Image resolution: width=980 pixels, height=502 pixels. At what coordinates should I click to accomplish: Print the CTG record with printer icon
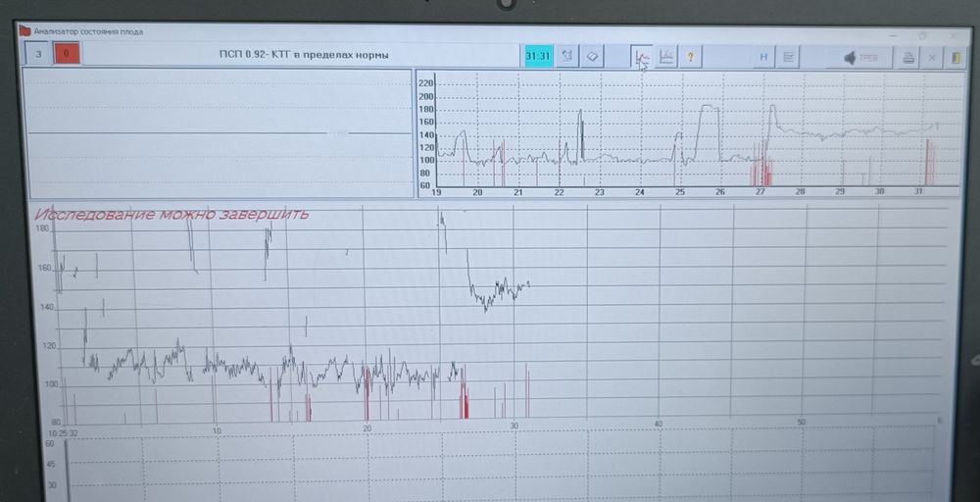pyautogui.click(x=908, y=58)
